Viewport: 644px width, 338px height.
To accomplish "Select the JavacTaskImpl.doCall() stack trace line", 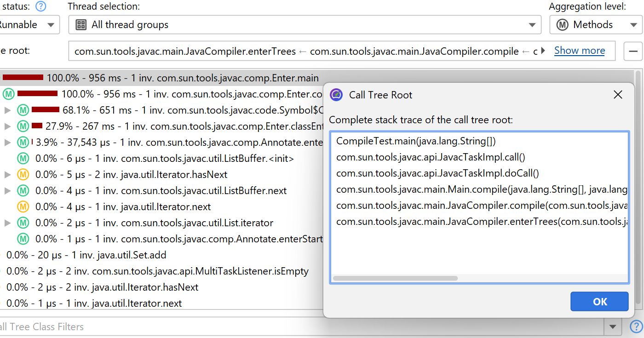I will point(437,173).
